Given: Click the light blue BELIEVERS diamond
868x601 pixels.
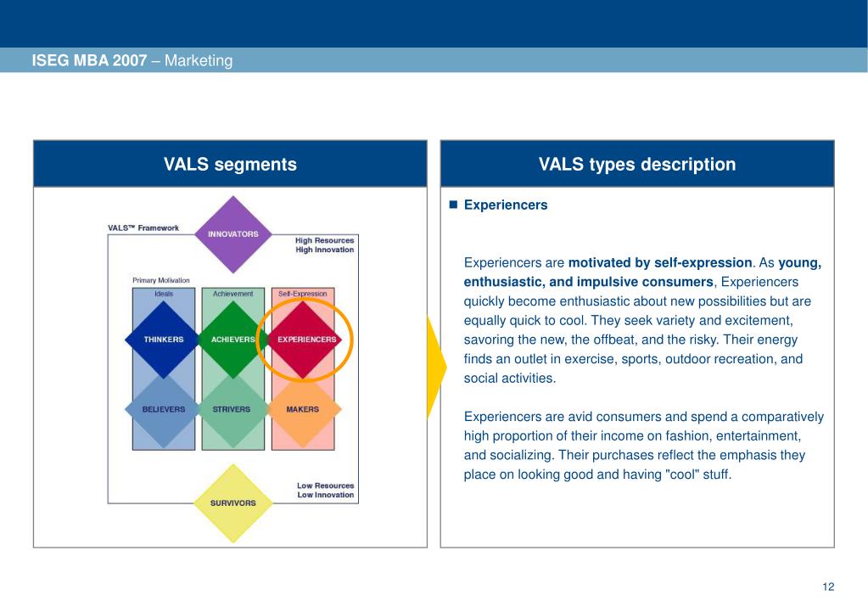Looking at the screenshot, I should pos(163,409).
